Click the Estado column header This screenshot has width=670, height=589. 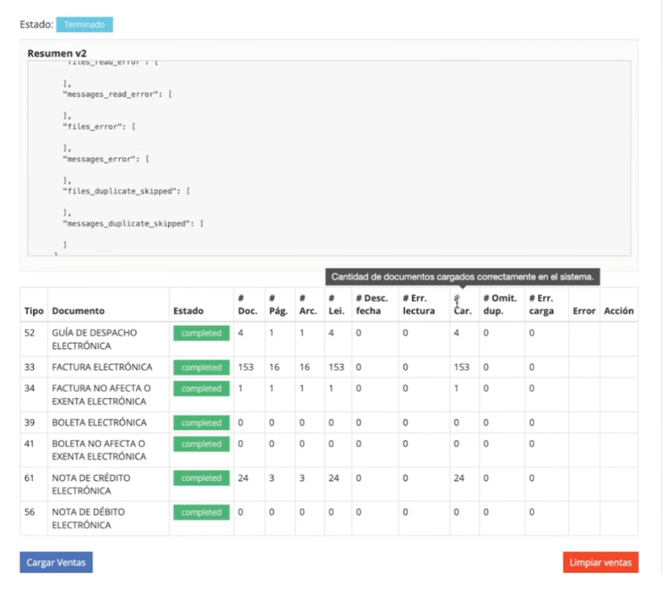[188, 311]
